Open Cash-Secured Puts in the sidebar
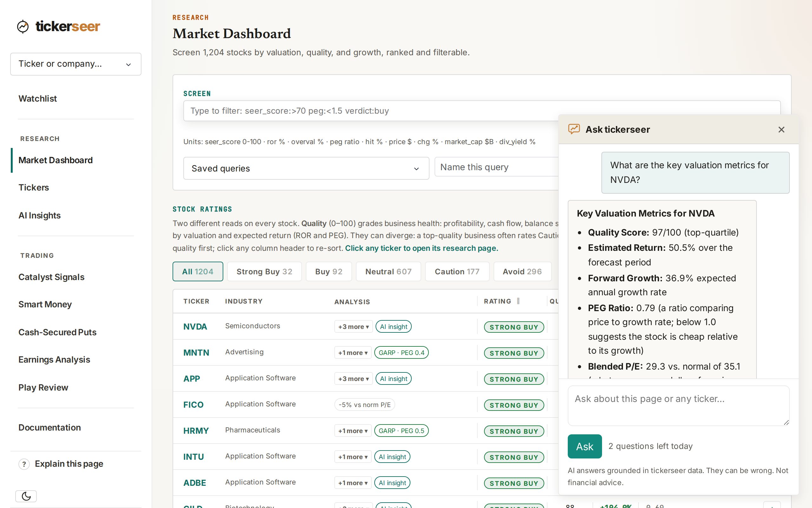 [x=57, y=332]
